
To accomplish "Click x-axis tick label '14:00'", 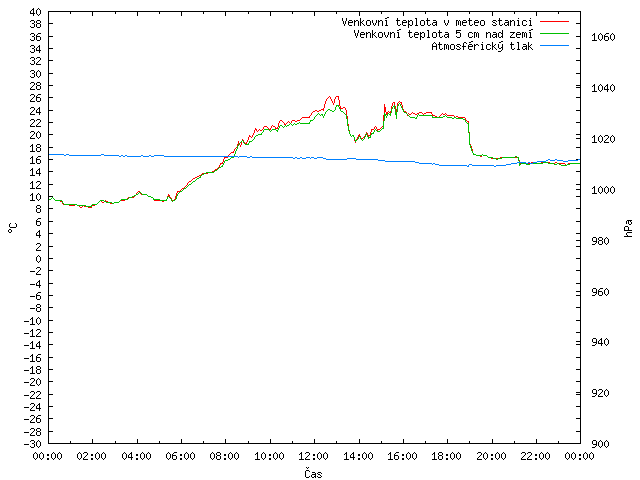I will [358, 456].
